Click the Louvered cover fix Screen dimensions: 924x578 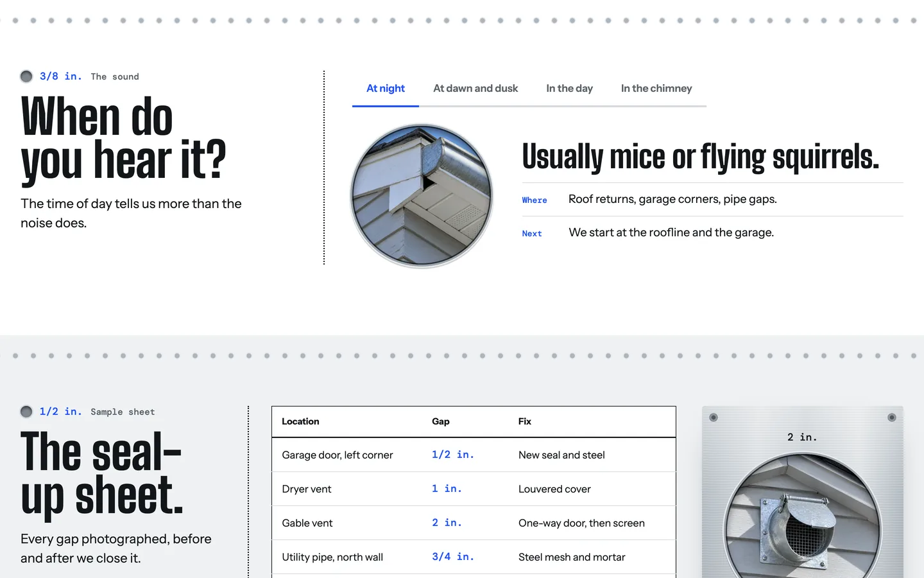point(554,489)
